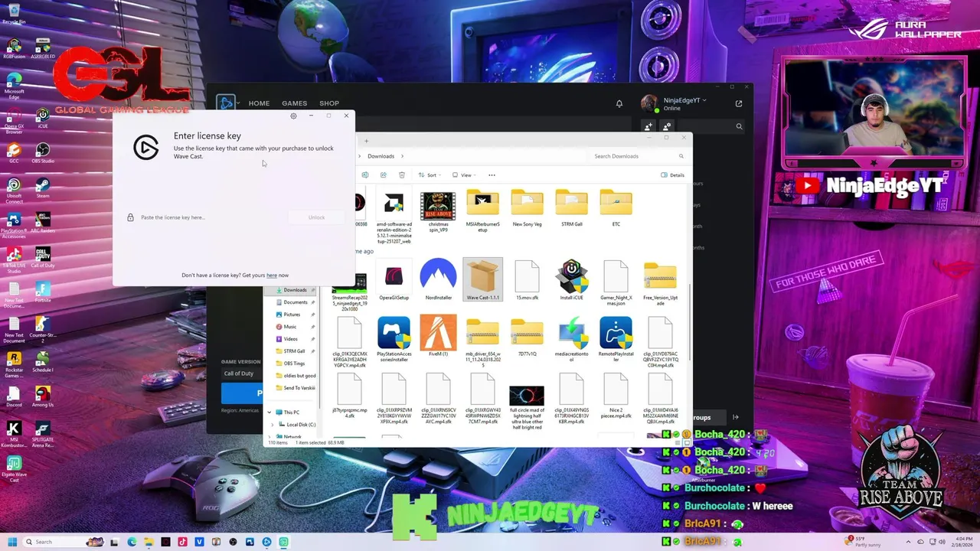
Task: Open Documents in Explorer navigation pane
Action: click(x=296, y=302)
